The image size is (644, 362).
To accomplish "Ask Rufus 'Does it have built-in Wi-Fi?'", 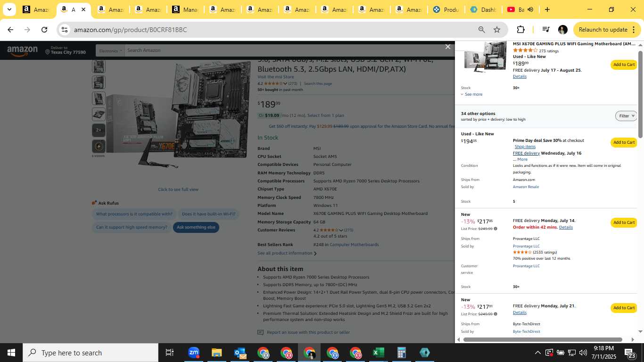I will click(208, 214).
